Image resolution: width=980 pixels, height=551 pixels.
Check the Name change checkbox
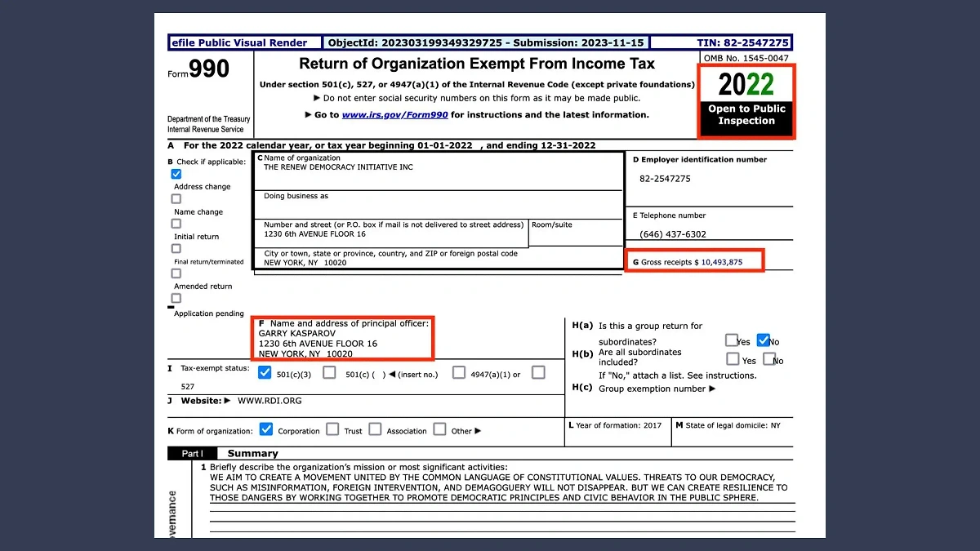(176, 198)
